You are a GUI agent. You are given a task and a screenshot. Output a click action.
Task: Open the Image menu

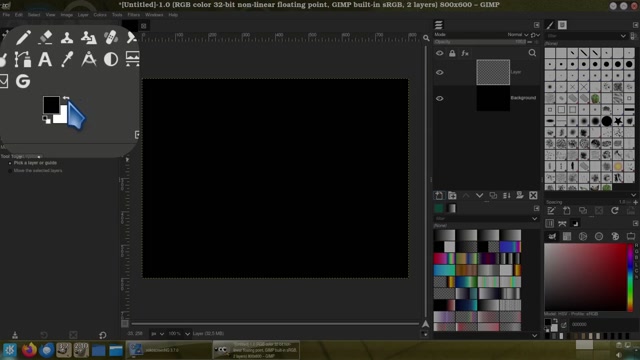coord(67,15)
